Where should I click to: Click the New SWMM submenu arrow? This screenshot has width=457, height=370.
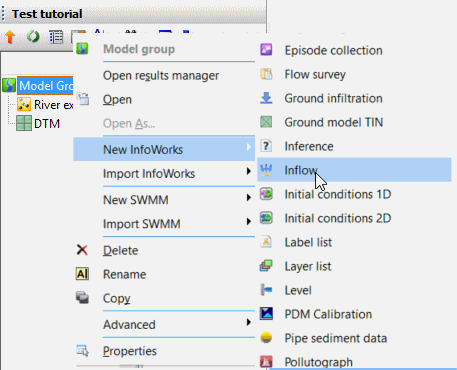[249, 198]
